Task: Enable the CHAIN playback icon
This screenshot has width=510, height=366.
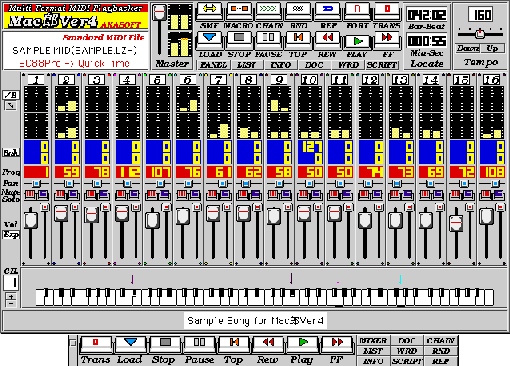Action: click(x=268, y=11)
